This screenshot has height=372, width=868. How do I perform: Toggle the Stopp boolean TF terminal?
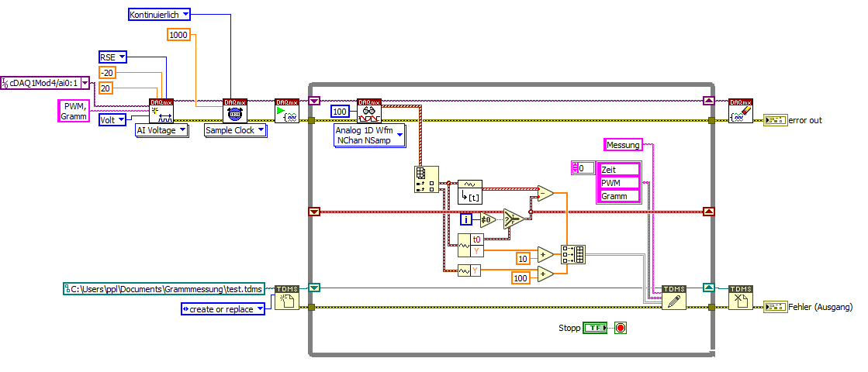click(595, 328)
